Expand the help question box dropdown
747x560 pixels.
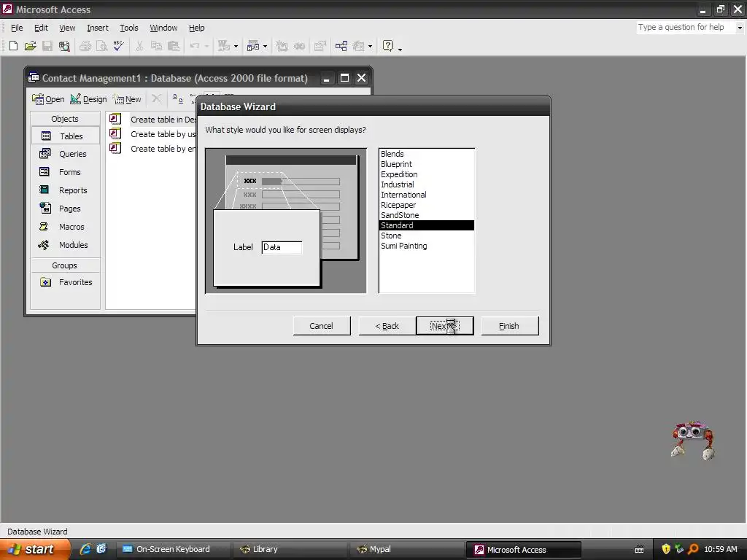(x=740, y=28)
